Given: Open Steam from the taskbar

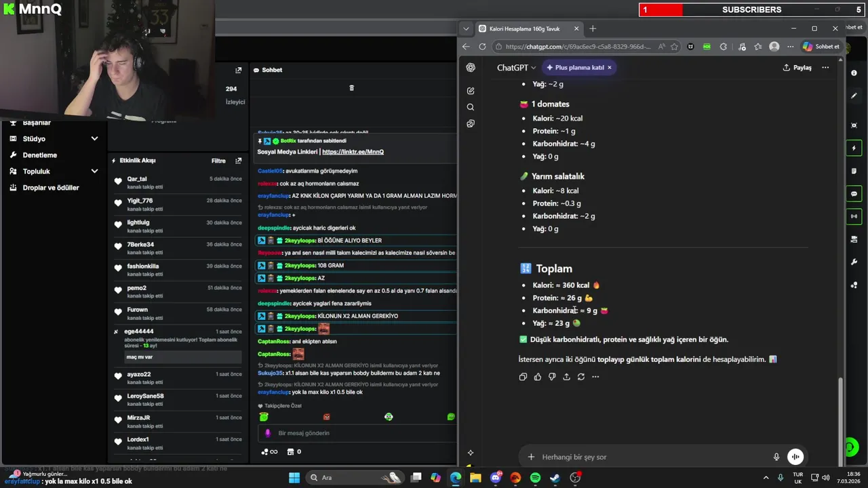Looking at the screenshot, I should (x=555, y=478).
